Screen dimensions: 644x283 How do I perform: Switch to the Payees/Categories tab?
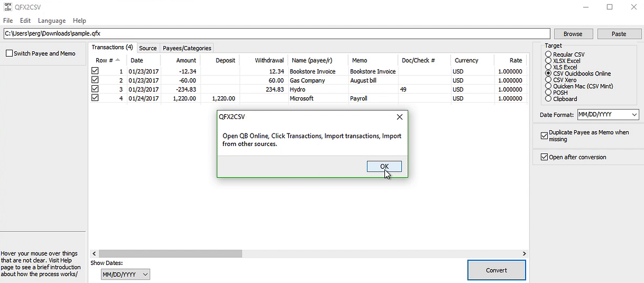coord(187,48)
